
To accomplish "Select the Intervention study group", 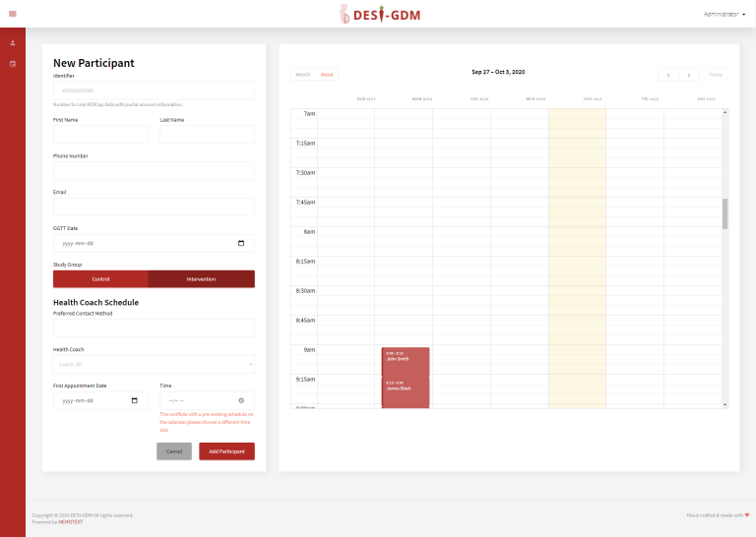I will coord(201,279).
